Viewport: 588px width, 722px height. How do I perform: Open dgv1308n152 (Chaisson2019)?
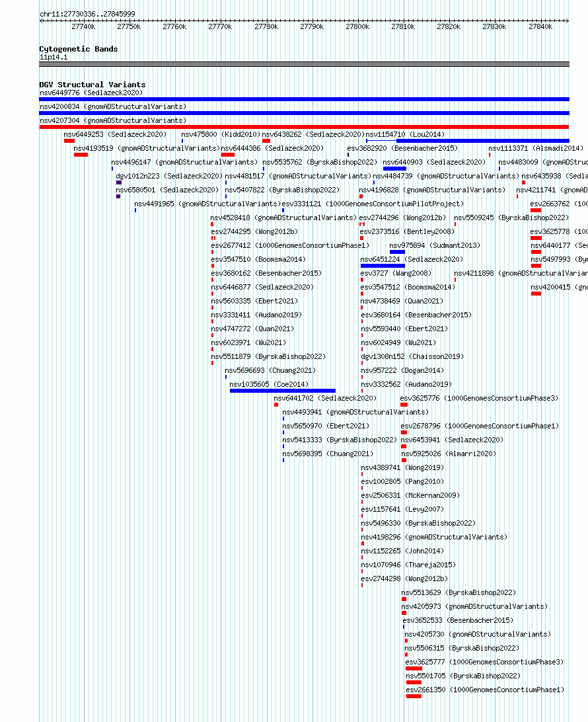pos(413,356)
